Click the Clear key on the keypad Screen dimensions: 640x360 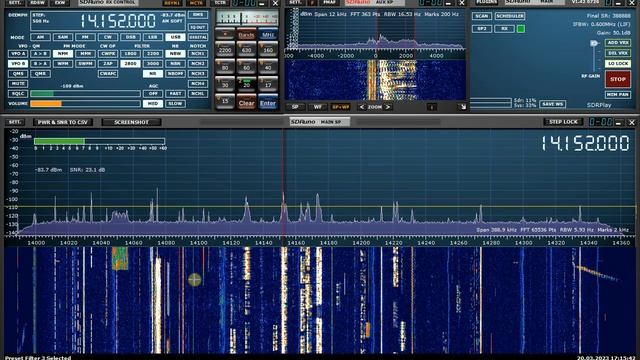pyautogui.click(x=246, y=103)
